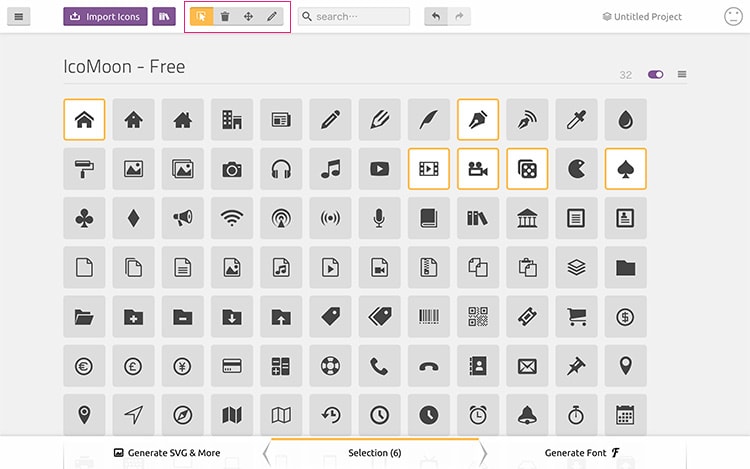The width and height of the screenshot is (750, 469).
Task: Deselect the selected video camera icon
Action: click(x=478, y=169)
